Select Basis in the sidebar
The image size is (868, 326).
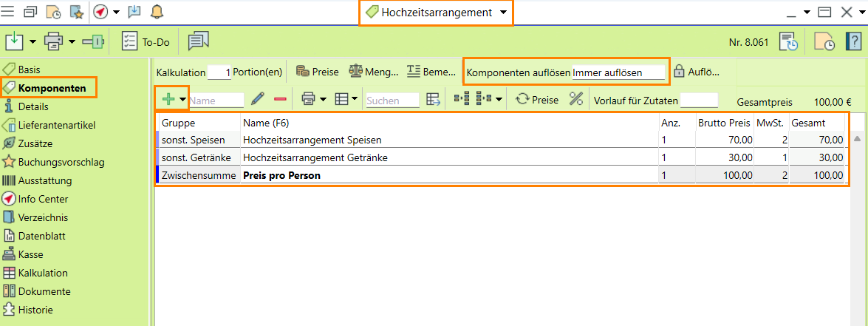(30, 69)
